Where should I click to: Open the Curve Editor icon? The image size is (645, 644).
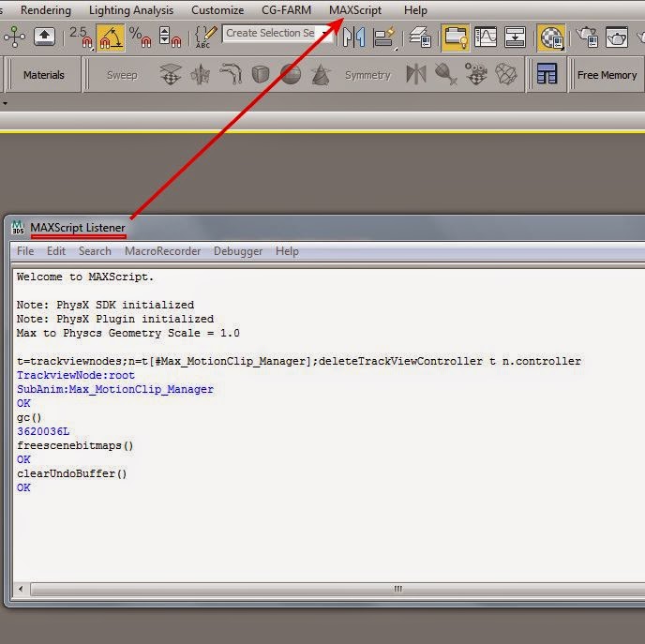486,37
